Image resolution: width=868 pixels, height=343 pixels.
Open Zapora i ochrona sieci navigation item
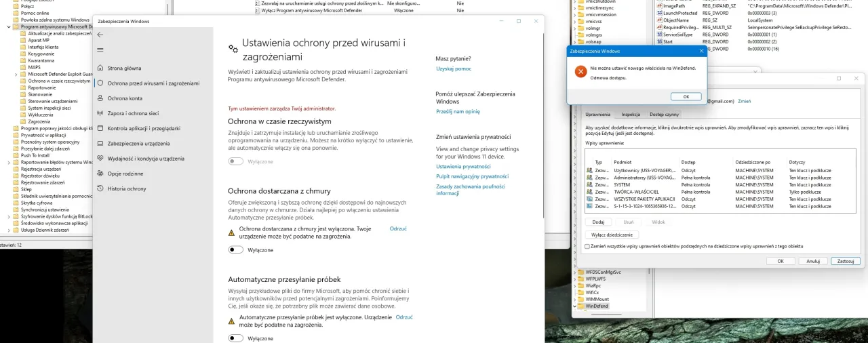153,113
